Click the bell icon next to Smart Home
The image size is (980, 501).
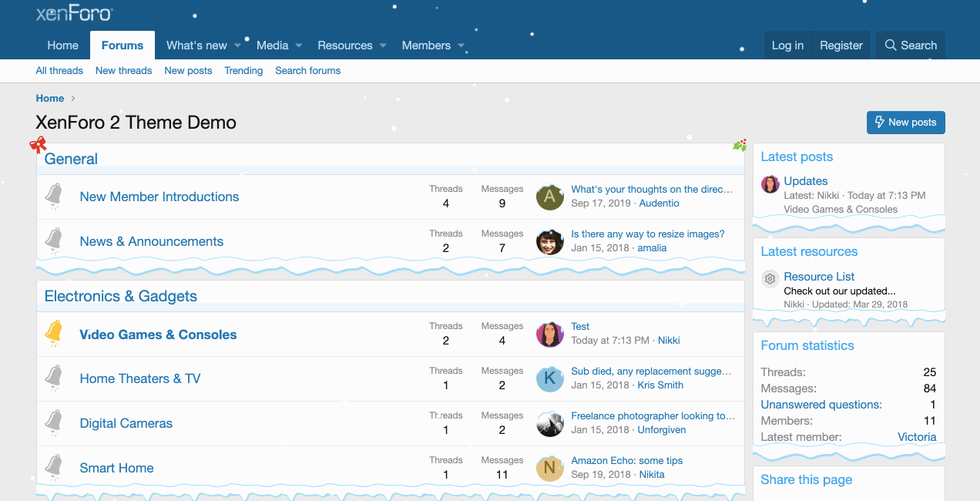[x=53, y=467]
